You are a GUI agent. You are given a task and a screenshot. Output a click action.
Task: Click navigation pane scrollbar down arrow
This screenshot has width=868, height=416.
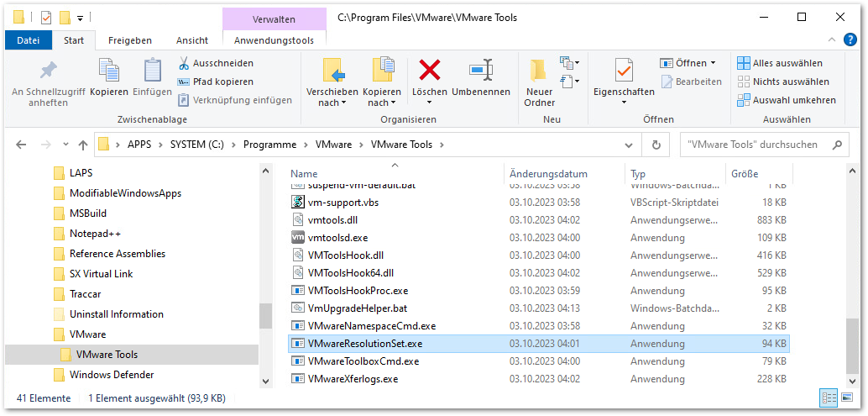pyautogui.click(x=265, y=381)
